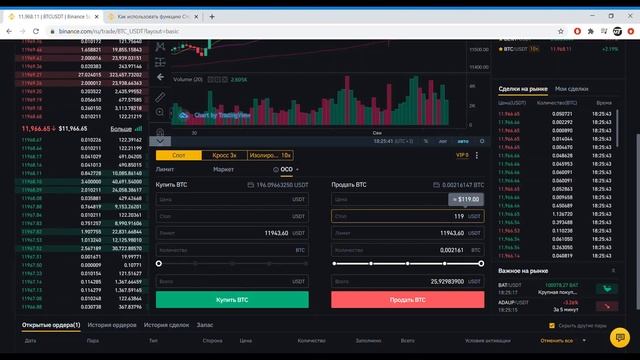This screenshot has height=360, width=640.
Task: Open the История сделок tab
Action: (x=166, y=325)
